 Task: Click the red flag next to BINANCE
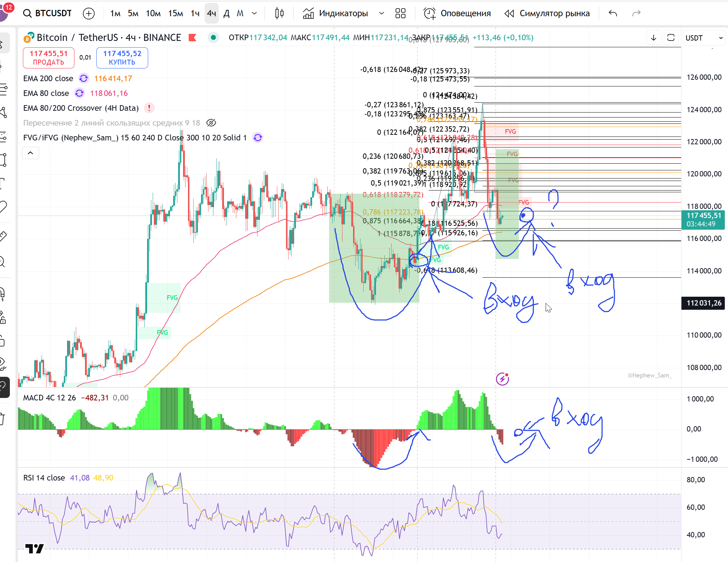pos(193,37)
